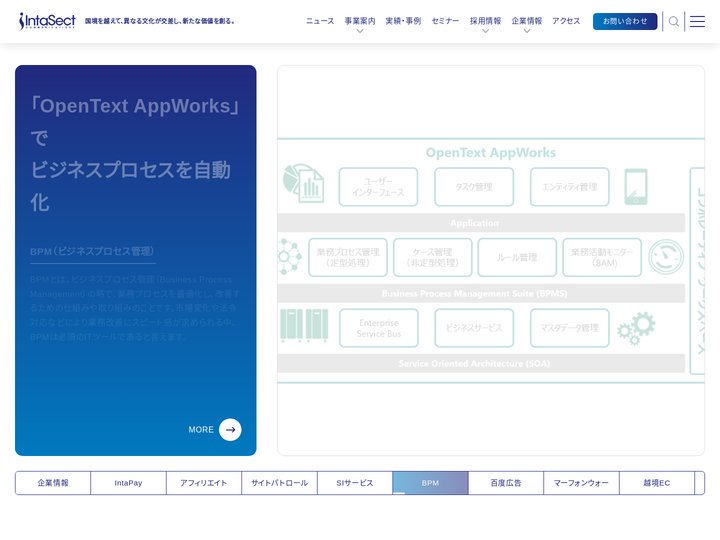Click the MORE link text

tap(201, 430)
